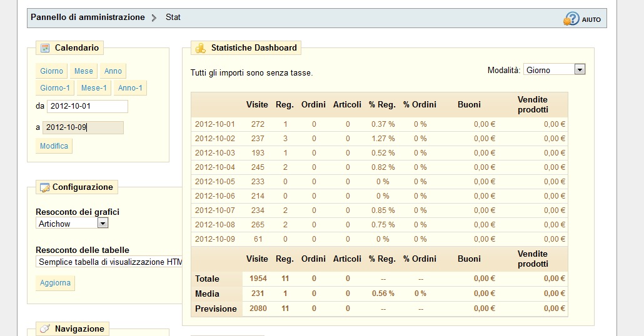The width and height of the screenshot is (644, 336).
Task: Click the 2012-10-02 date row
Action: (x=380, y=139)
